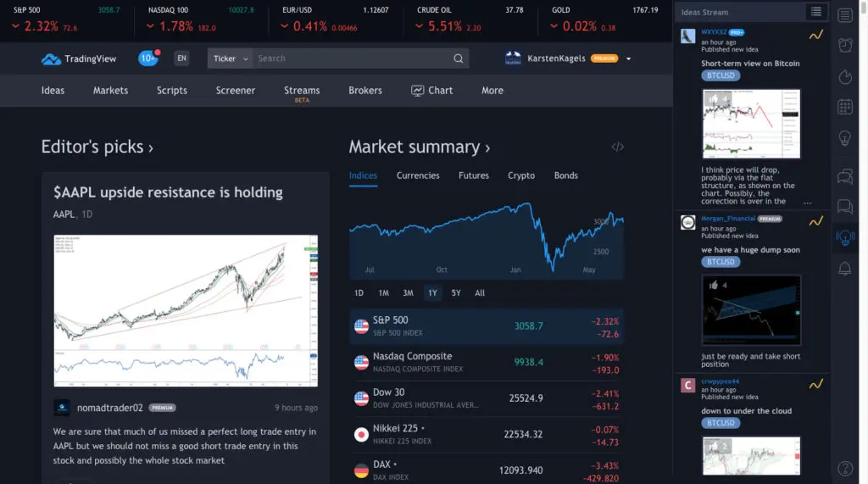
Task: Open the Editor's picks link
Action: point(97,147)
